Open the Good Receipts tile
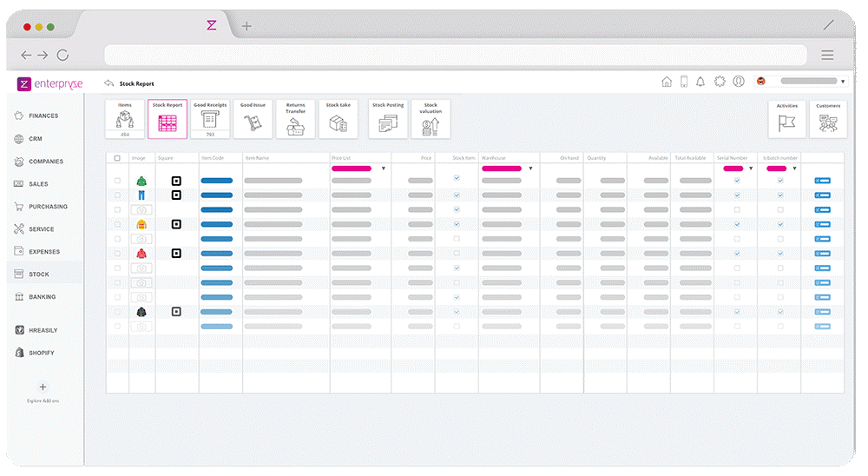Screen dimensions: 868x476 pos(210,119)
